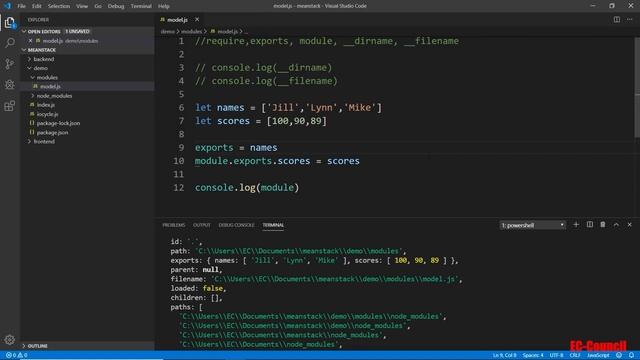Place cursor on 'exports = names' line
The width and height of the screenshot is (640, 360).
pyautogui.click(x=236, y=148)
